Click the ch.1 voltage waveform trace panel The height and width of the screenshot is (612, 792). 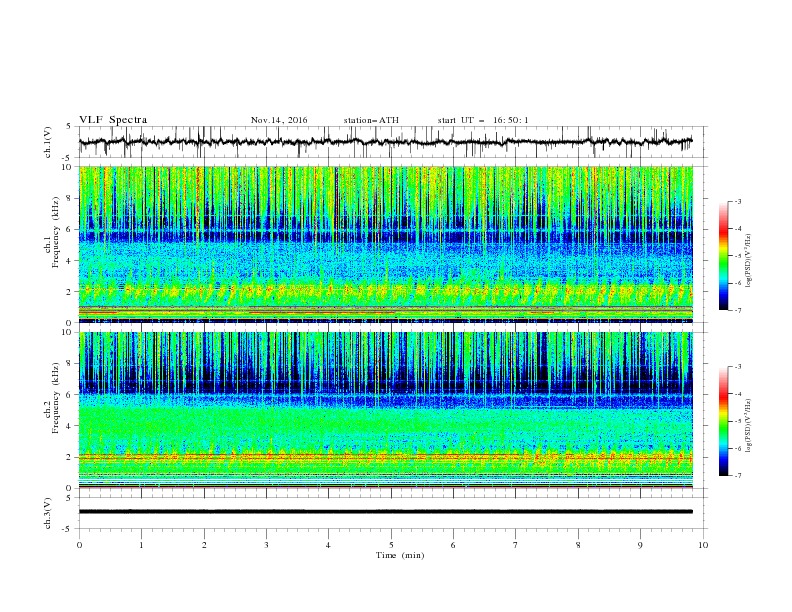(393, 142)
